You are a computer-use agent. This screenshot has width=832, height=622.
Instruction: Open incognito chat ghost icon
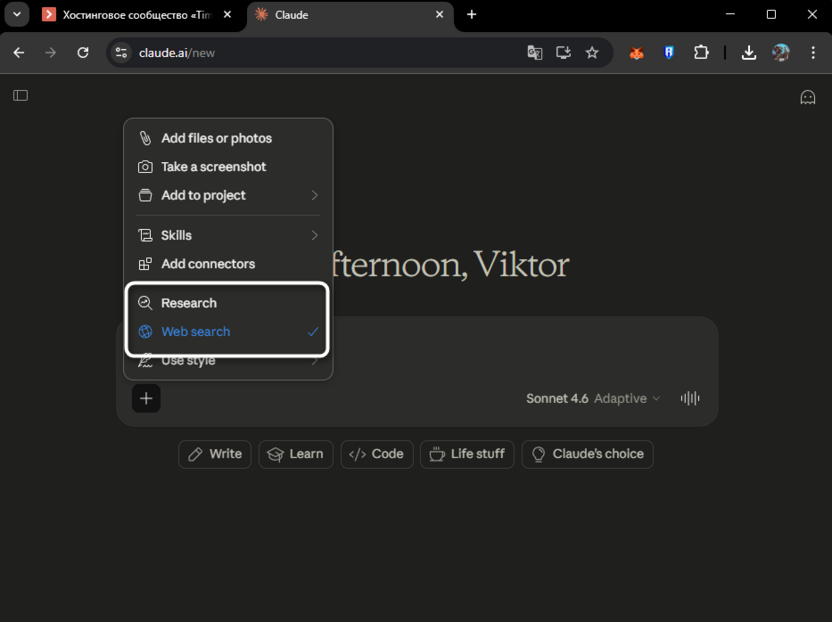coord(808,98)
